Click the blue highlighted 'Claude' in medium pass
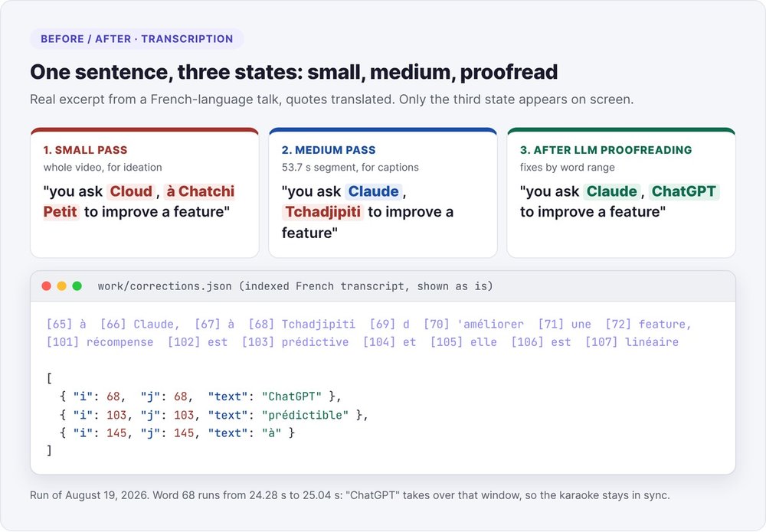766x532 pixels. click(374, 191)
